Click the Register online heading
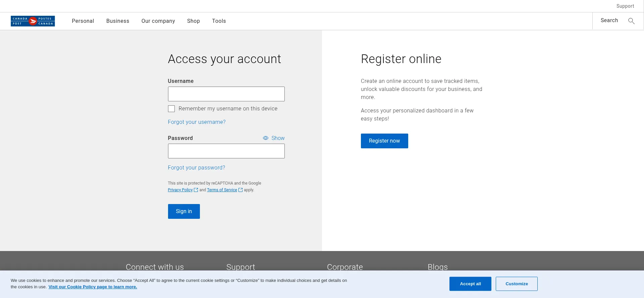Screen dimensions: 644x298 (401, 59)
